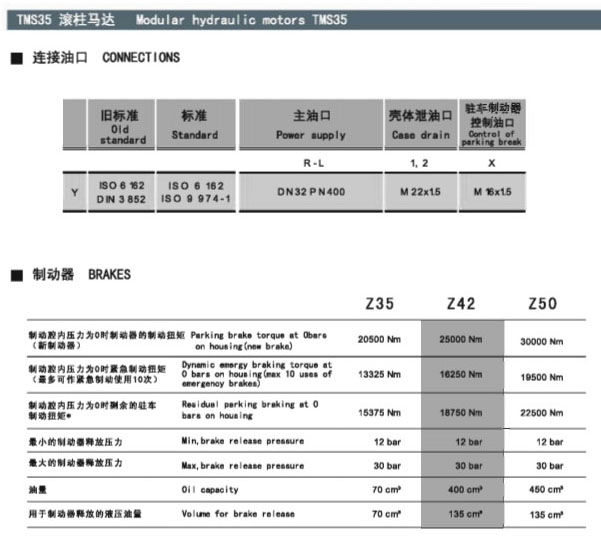
Task: Select the Power supply column header
Action: 311,126
